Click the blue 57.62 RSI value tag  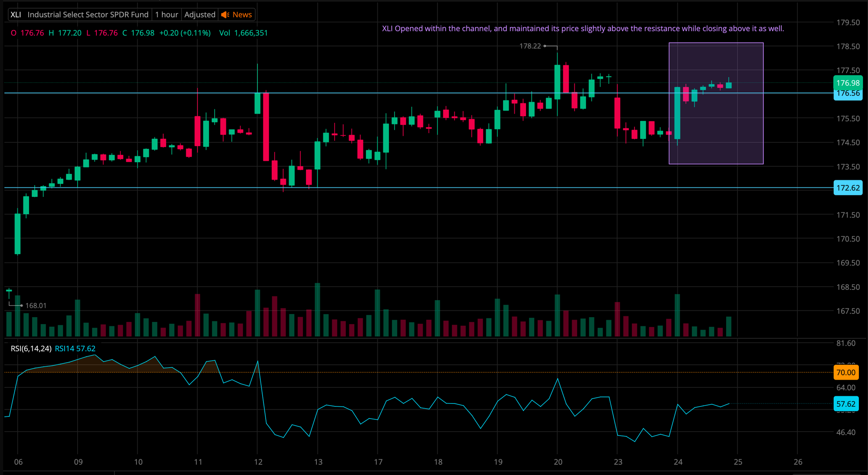845,404
